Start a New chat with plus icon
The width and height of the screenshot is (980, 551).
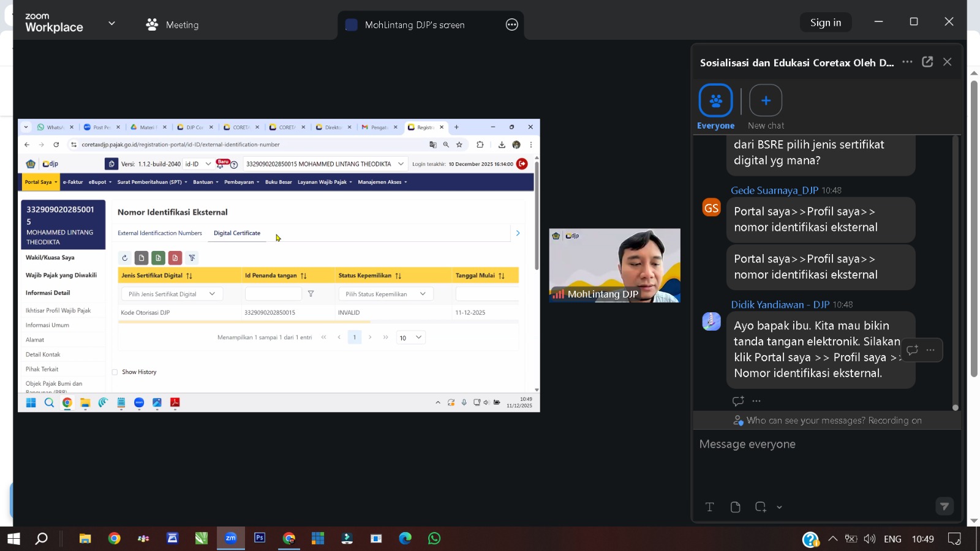pyautogui.click(x=765, y=100)
